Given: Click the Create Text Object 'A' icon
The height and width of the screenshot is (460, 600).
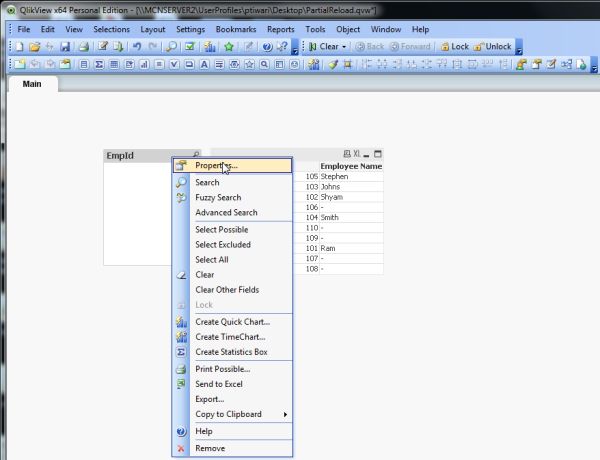Looking at the screenshot, I should coord(204,64).
